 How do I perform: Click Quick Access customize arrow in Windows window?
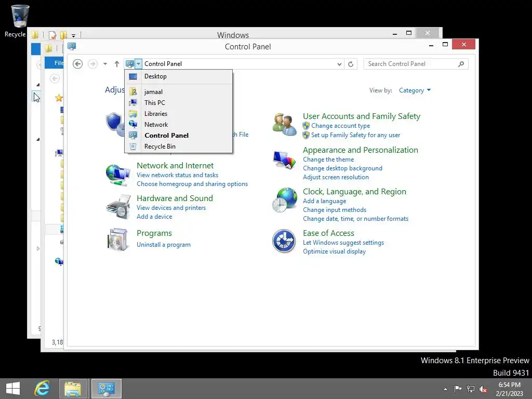coord(73,35)
